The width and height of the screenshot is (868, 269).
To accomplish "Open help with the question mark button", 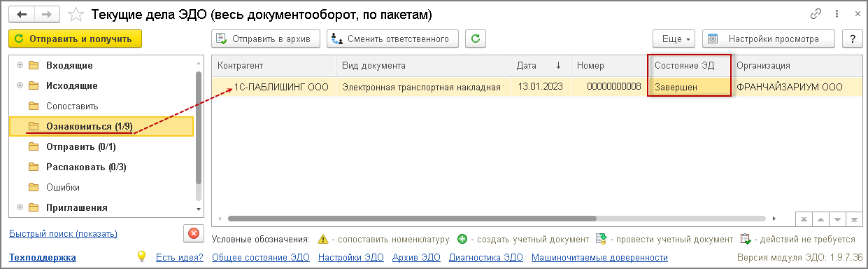I will [x=852, y=39].
